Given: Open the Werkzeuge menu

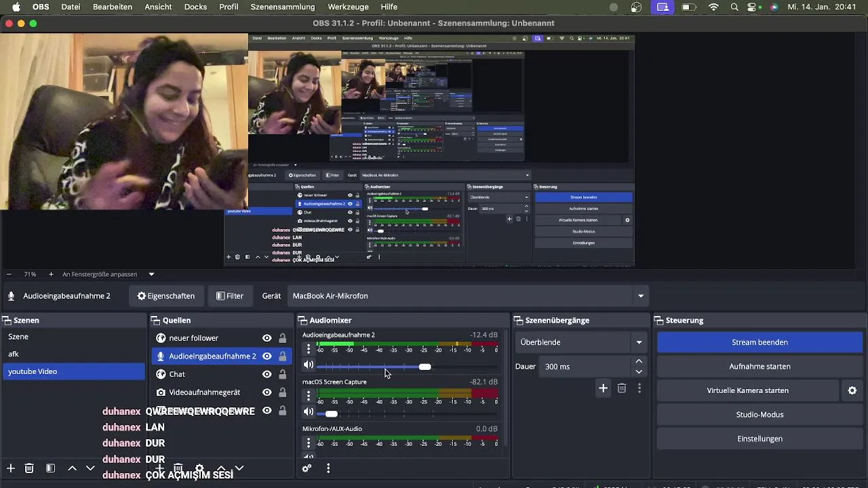Looking at the screenshot, I should 348,7.
